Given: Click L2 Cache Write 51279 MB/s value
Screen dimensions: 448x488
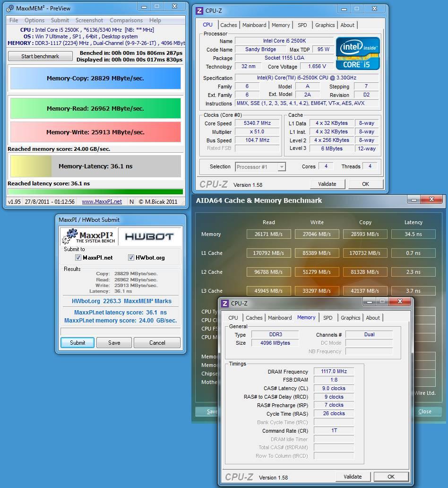Looking at the screenshot, I should click(x=317, y=272).
